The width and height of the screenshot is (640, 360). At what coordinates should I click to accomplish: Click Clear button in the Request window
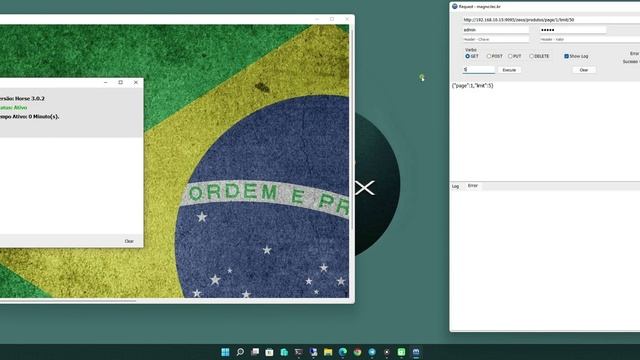click(584, 70)
